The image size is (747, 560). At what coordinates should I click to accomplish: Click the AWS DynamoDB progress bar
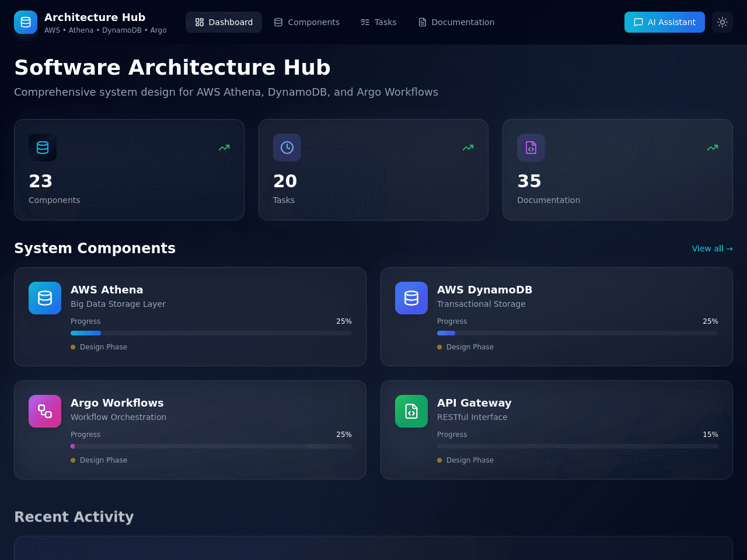click(578, 333)
